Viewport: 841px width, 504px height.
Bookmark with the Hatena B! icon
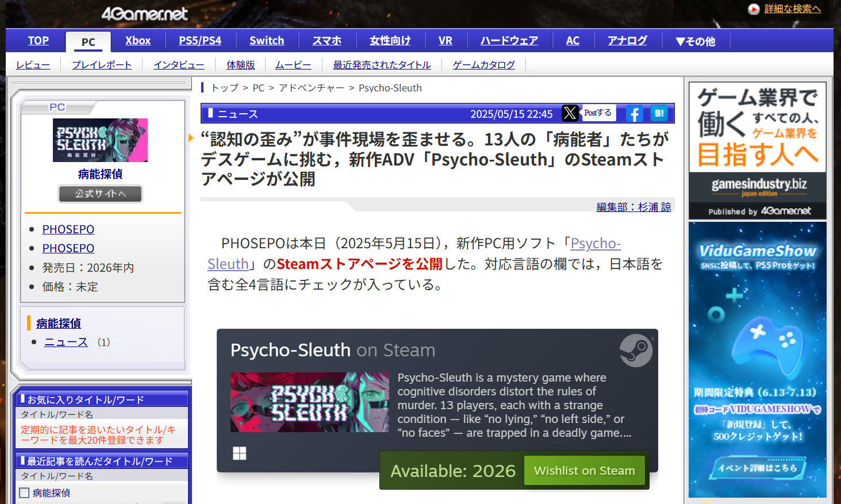click(x=659, y=113)
